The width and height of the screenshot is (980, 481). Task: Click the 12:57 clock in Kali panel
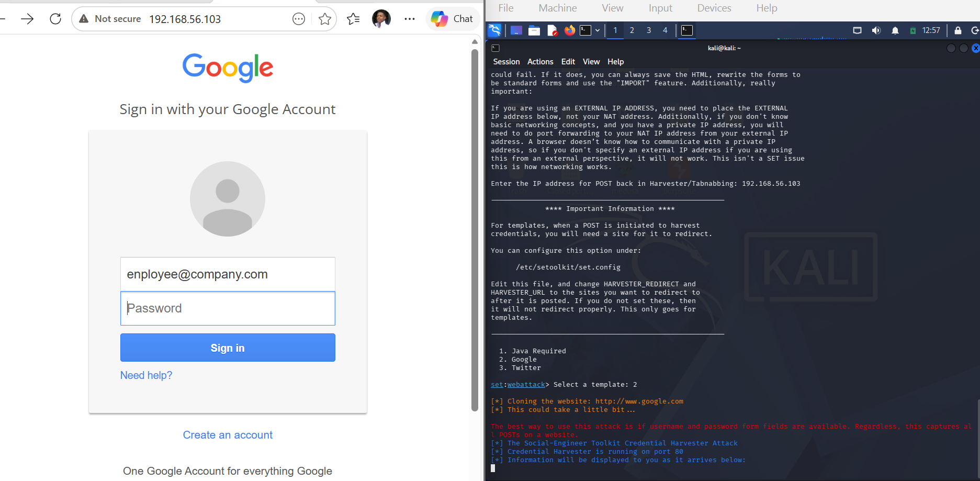pyautogui.click(x=931, y=30)
